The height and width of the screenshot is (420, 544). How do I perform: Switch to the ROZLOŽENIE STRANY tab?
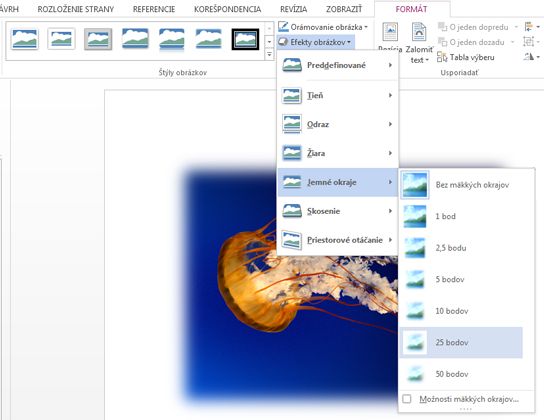(76, 9)
